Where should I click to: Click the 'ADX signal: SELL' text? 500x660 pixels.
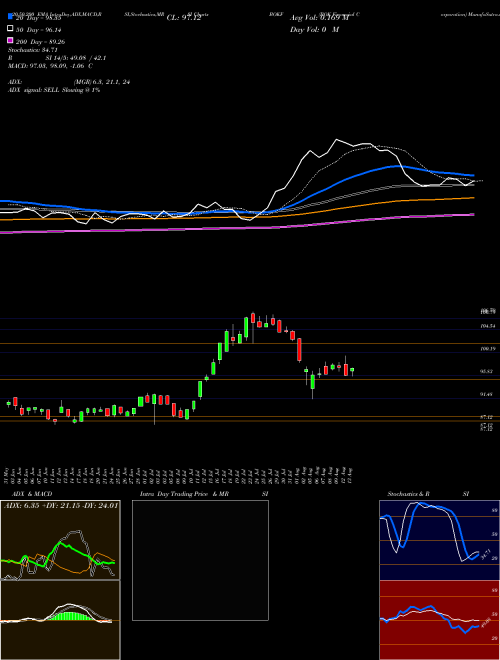tap(34, 90)
